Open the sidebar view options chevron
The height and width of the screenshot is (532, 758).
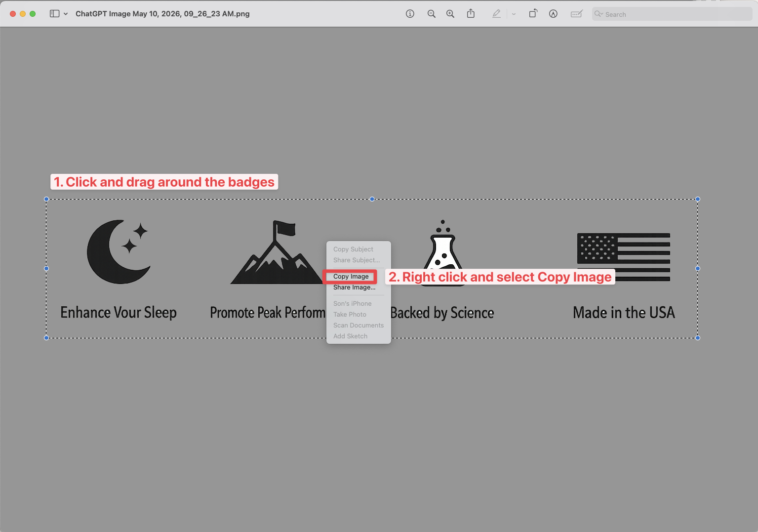coord(66,14)
